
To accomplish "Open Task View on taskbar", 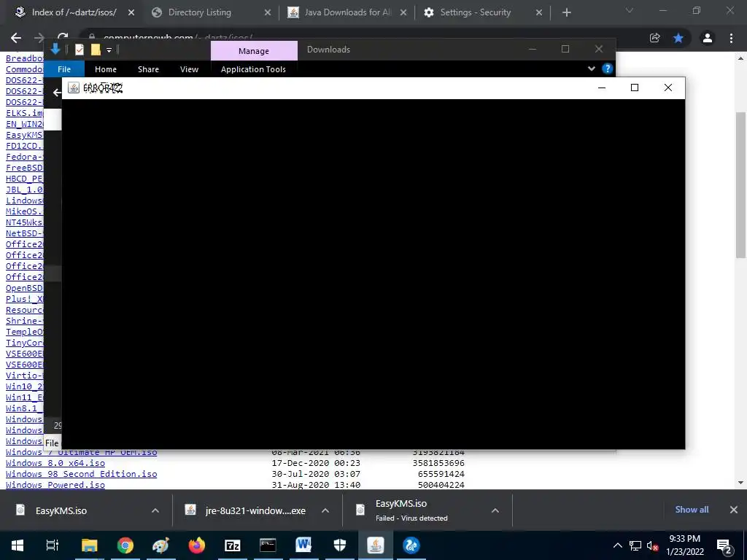I will (53, 545).
